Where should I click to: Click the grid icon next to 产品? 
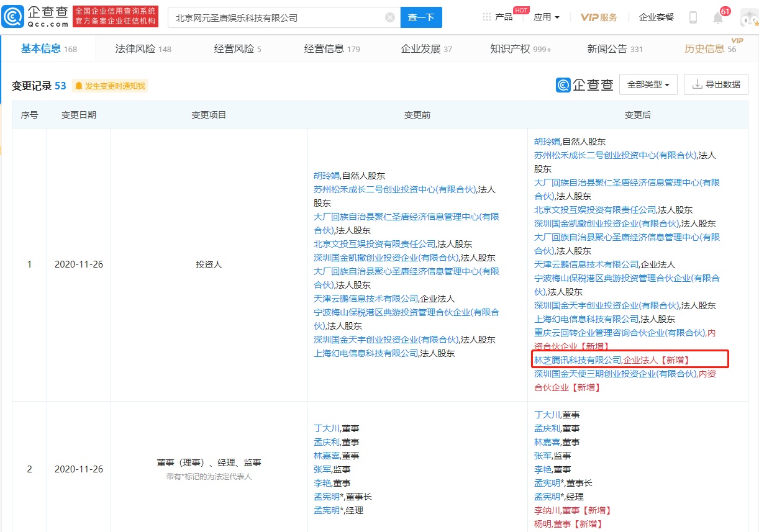click(486, 17)
